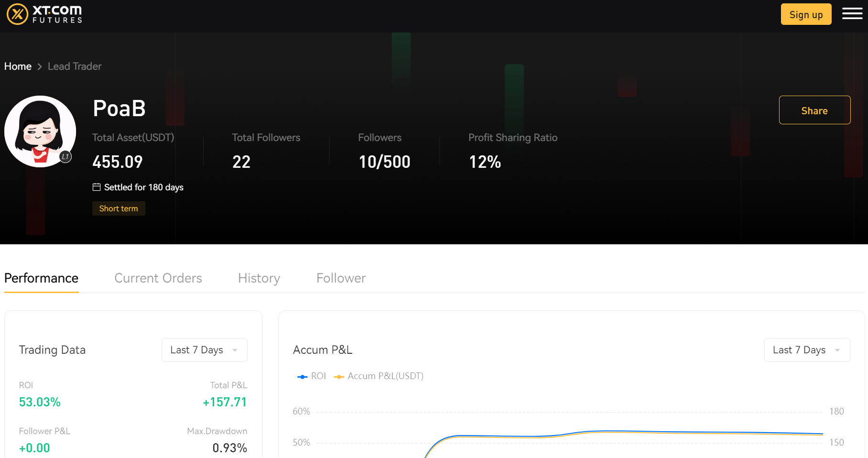Click Lead Trader breadcrumb

[75, 66]
